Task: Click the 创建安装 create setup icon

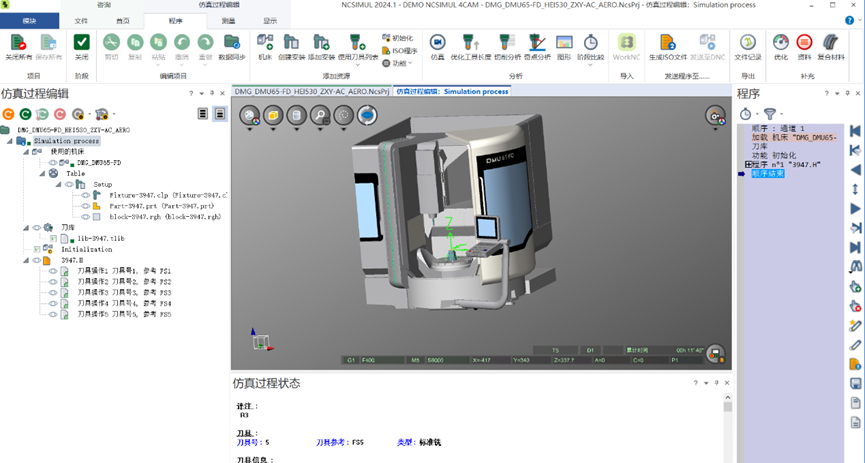Action: click(x=291, y=42)
